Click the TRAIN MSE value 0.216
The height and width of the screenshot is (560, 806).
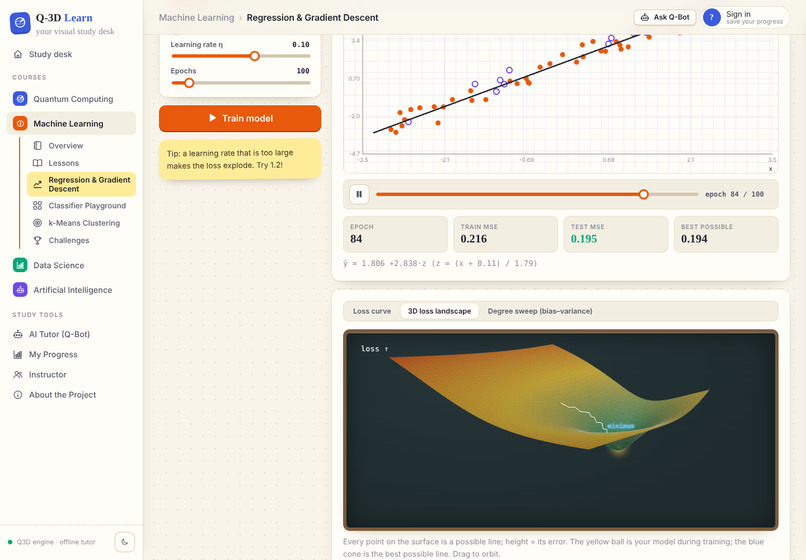coord(473,239)
